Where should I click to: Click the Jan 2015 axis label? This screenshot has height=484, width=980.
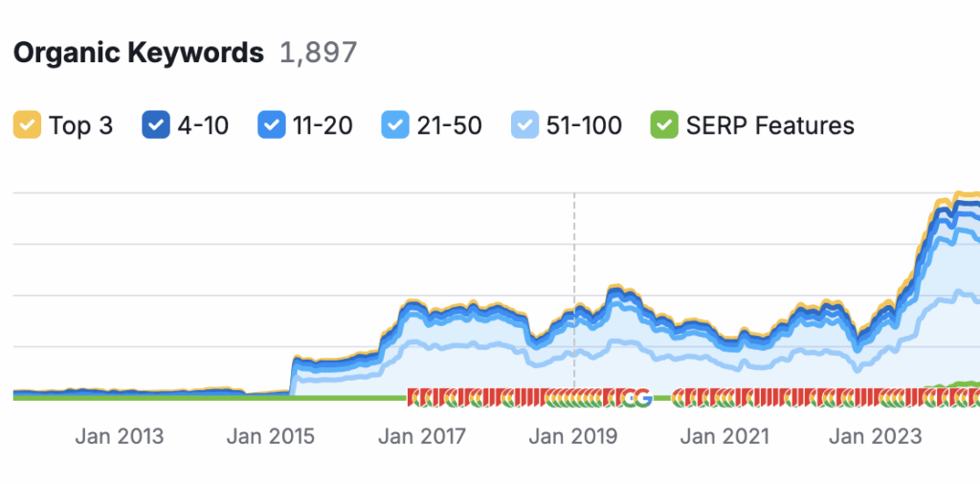pyautogui.click(x=271, y=436)
